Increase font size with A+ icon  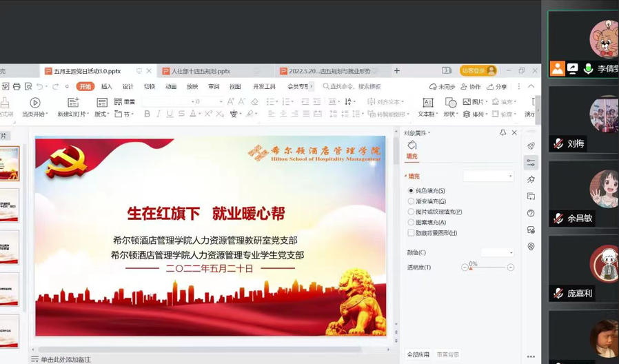[x=230, y=102]
